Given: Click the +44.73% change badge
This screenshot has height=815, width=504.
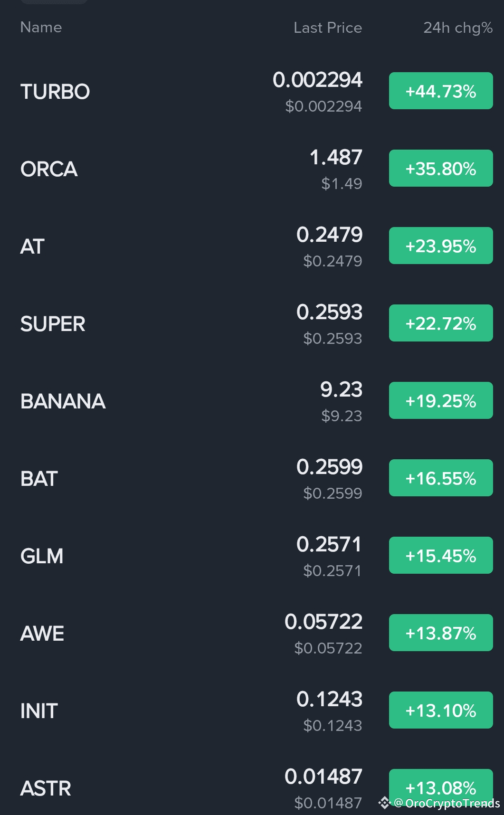Looking at the screenshot, I should 440,91.
